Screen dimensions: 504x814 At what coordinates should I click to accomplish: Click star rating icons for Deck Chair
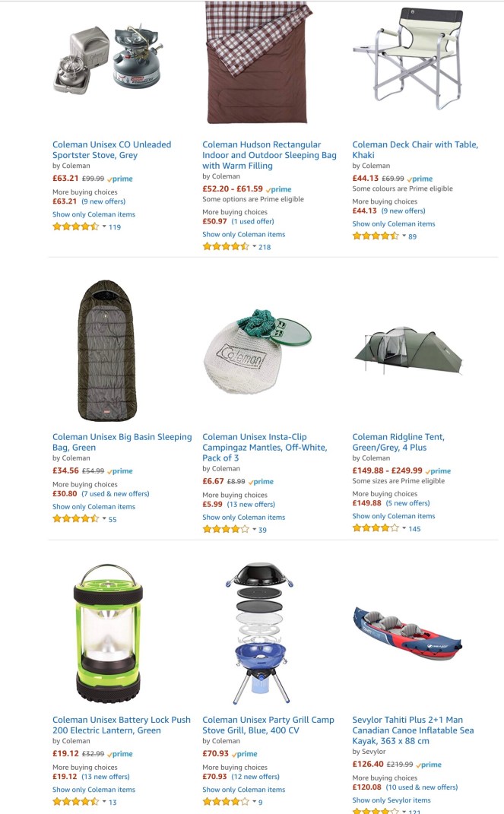(376, 236)
